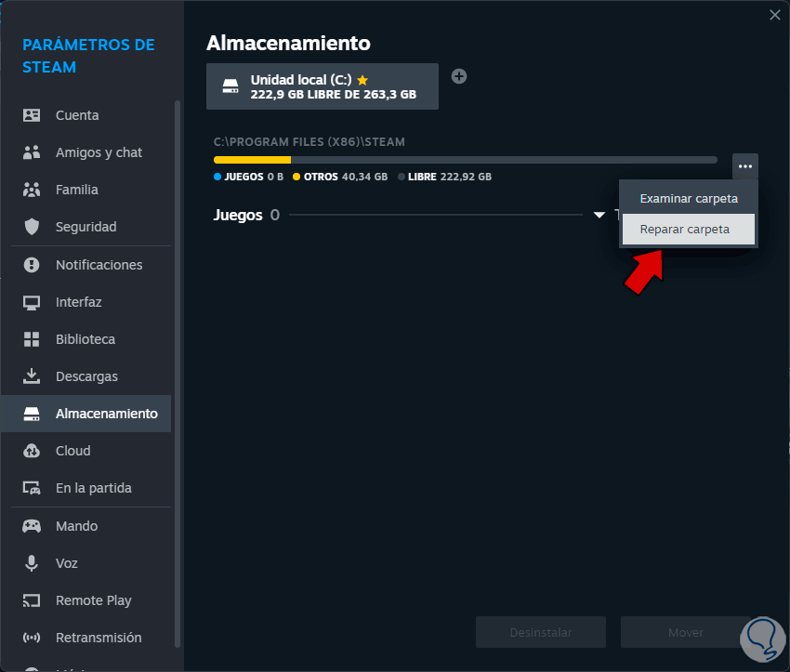Open the Cuenta settings section

(x=86, y=115)
